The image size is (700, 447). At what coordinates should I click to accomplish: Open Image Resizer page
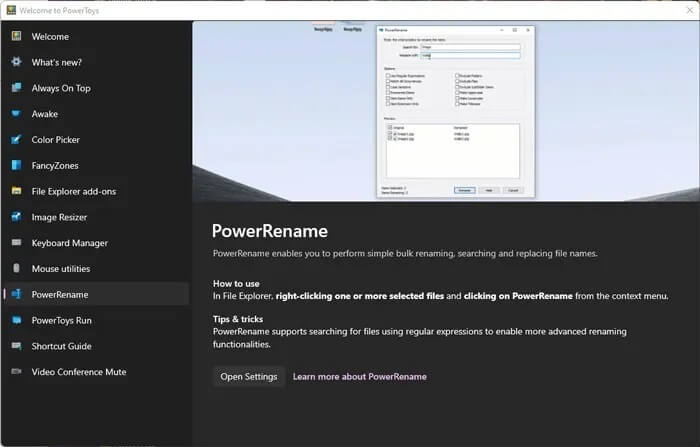point(95,217)
